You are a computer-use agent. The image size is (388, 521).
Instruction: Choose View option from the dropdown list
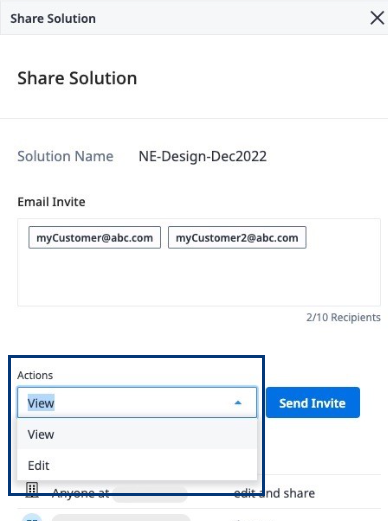click(137, 434)
